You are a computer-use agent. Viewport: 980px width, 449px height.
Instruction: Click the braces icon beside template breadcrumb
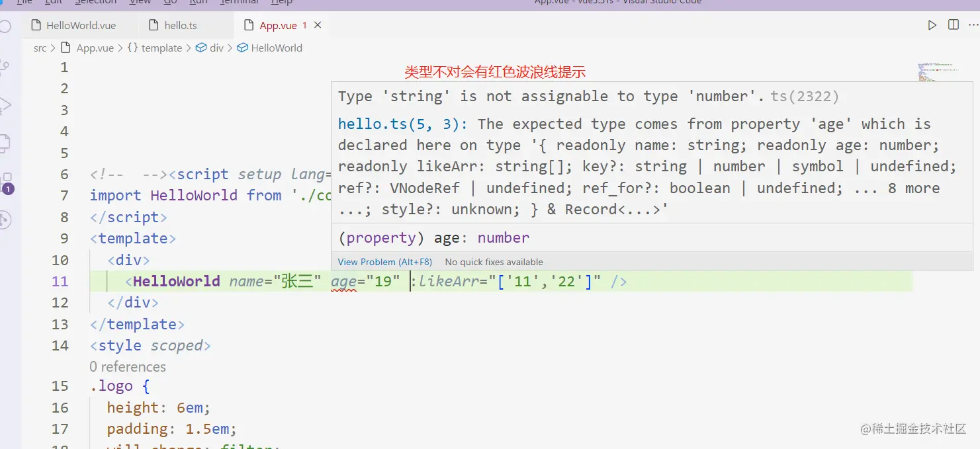click(132, 48)
